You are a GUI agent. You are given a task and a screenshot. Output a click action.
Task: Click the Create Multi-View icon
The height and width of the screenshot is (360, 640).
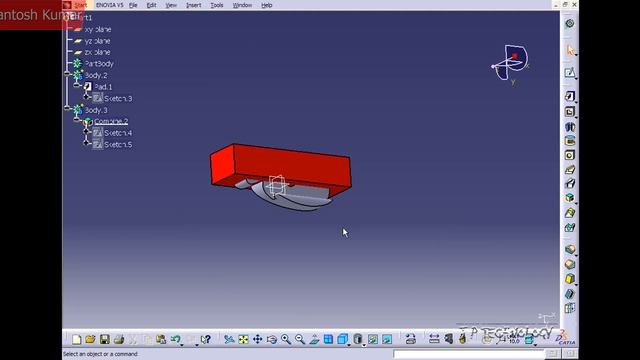pyautogui.click(x=328, y=339)
